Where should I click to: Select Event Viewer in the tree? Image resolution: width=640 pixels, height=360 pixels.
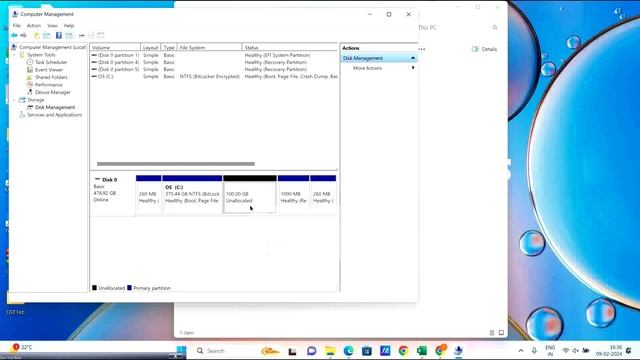pyautogui.click(x=49, y=70)
